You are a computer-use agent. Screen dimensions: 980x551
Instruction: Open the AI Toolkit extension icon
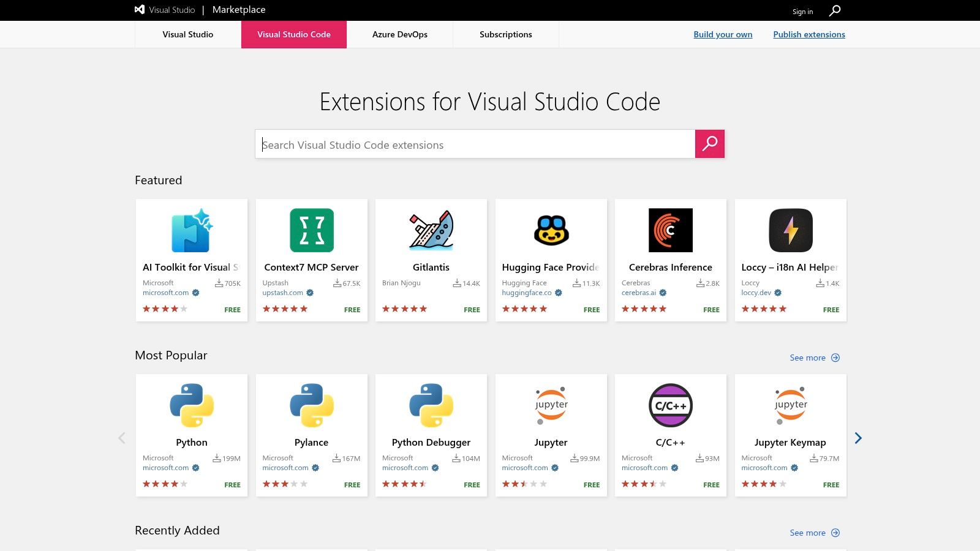tap(192, 231)
